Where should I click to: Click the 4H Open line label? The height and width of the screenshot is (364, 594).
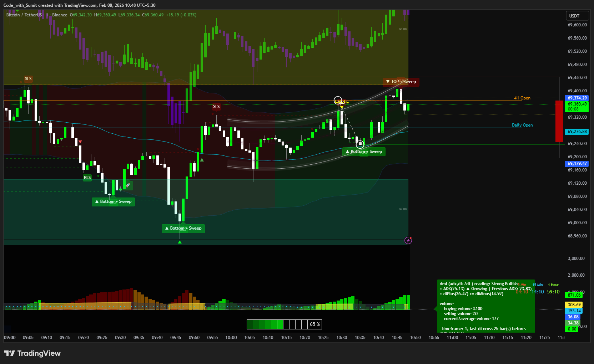[x=522, y=98]
